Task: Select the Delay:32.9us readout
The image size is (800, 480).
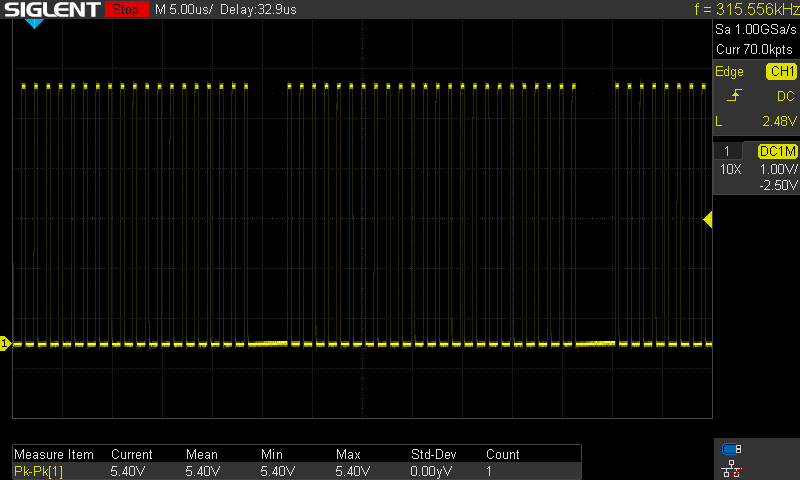Action: [258, 9]
